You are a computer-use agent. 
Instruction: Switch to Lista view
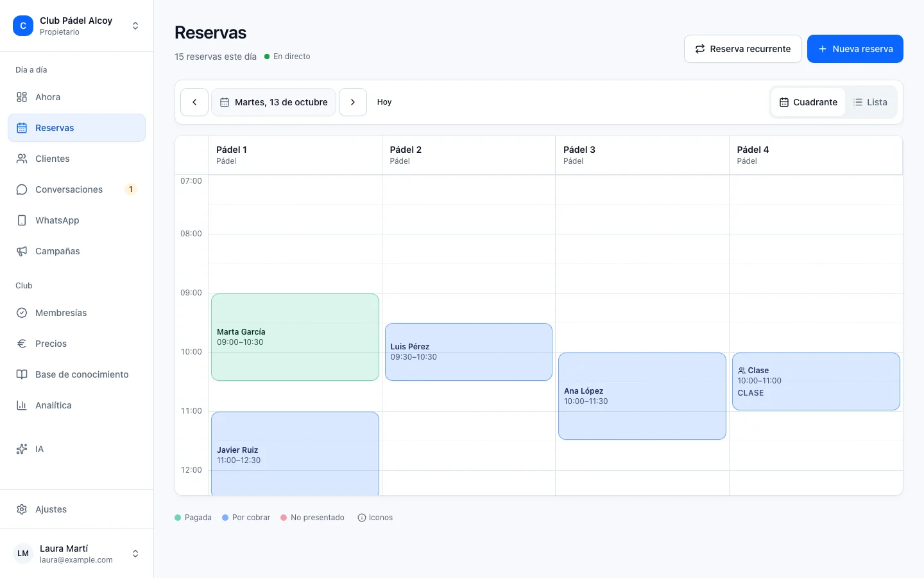871,102
